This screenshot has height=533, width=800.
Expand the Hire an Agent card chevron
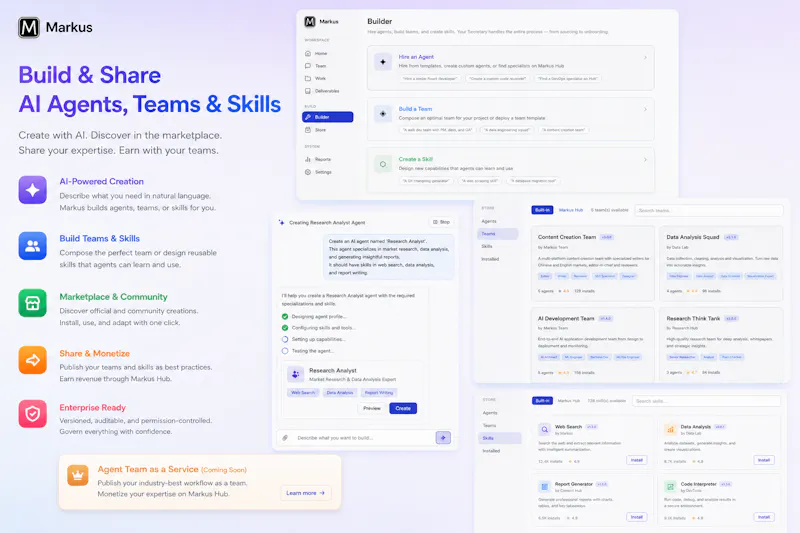[x=645, y=57]
